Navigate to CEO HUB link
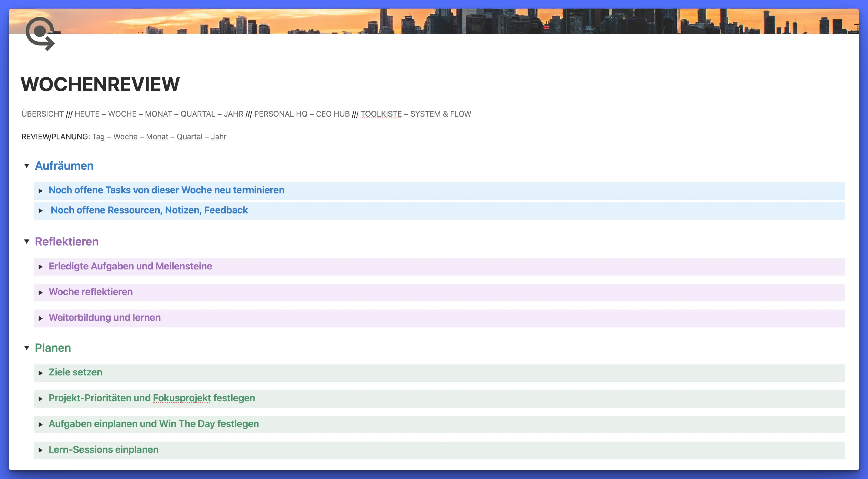 pos(333,114)
